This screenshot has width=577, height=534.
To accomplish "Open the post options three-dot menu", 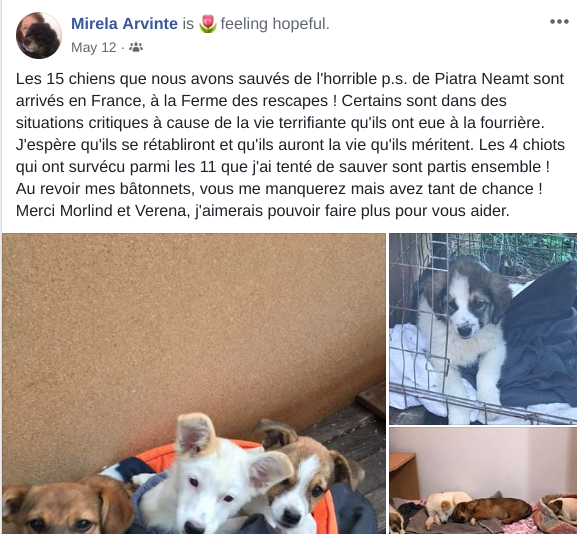I will pyautogui.click(x=559, y=22).
